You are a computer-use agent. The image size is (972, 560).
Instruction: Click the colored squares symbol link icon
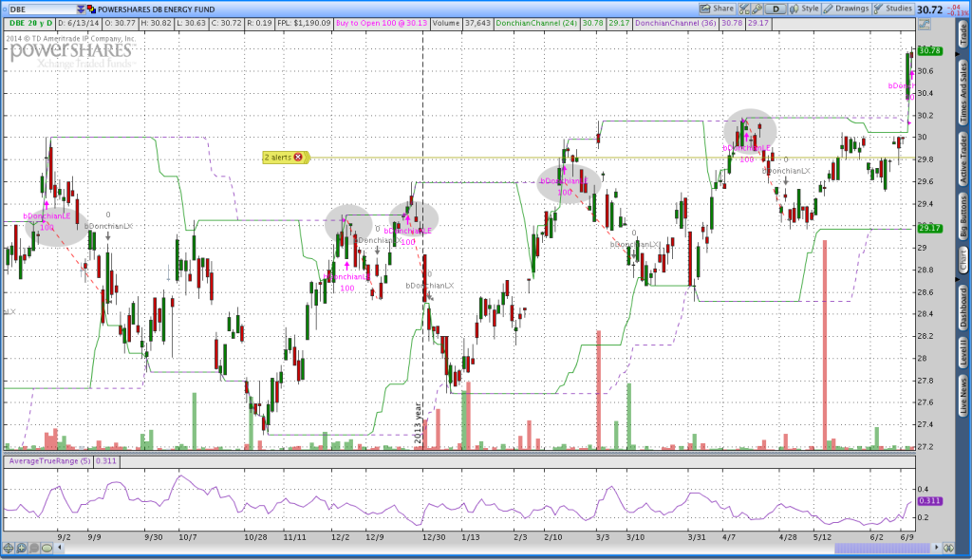[x=92, y=9]
